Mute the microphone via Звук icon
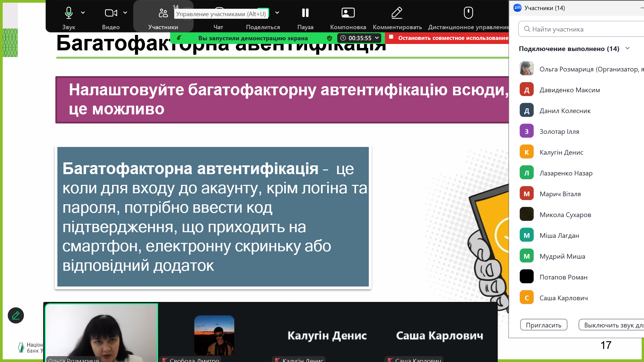The height and width of the screenshot is (362, 644). coord(68,13)
